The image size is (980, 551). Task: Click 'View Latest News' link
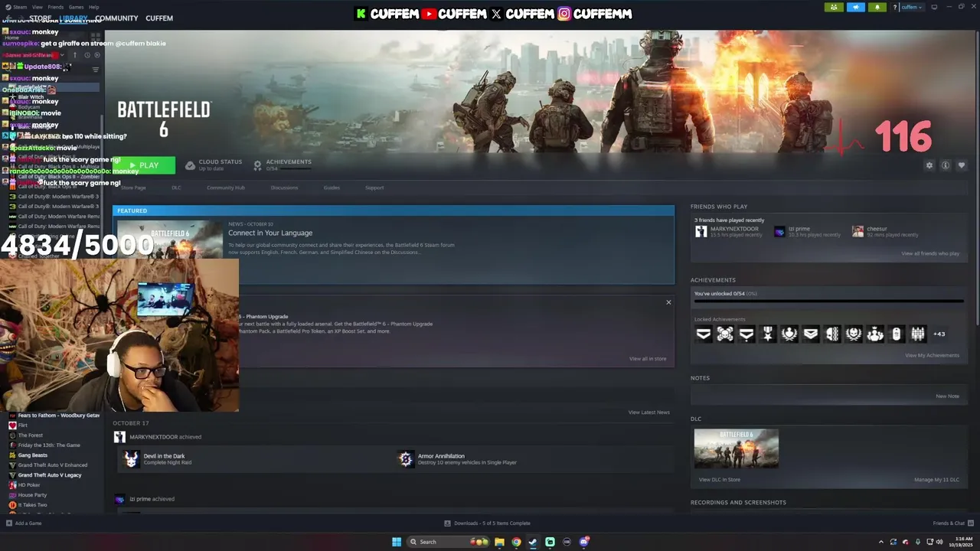pos(649,412)
